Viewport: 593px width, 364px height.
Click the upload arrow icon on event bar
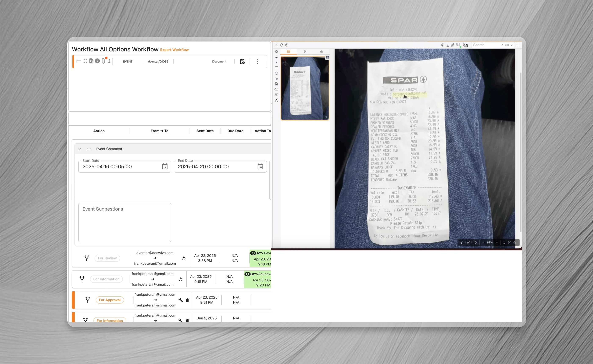click(x=109, y=61)
